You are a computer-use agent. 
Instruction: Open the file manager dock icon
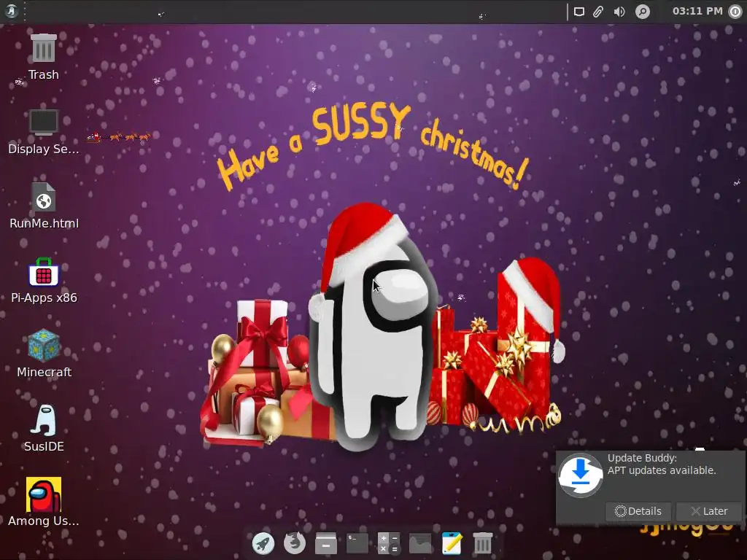pyautogui.click(x=326, y=543)
